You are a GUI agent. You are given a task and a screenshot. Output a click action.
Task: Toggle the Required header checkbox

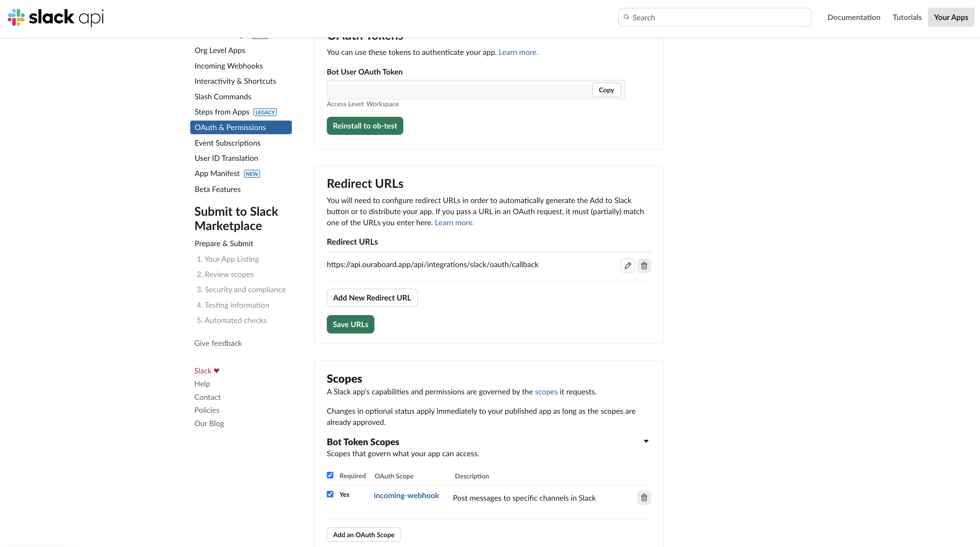pos(330,475)
